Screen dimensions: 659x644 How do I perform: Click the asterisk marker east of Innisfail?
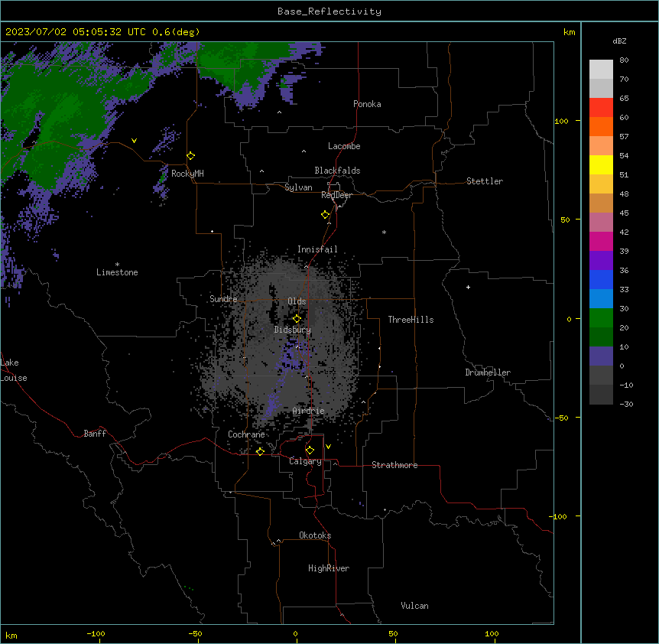384,233
